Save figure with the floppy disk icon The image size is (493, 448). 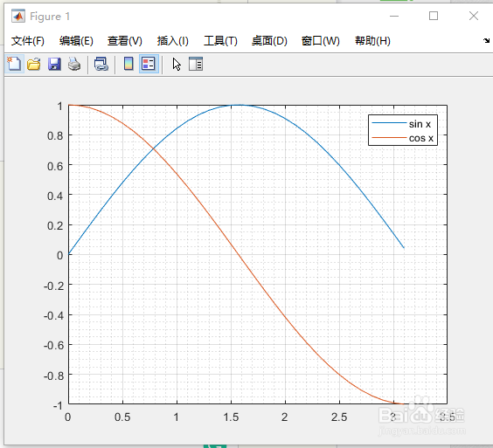pos(54,64)
